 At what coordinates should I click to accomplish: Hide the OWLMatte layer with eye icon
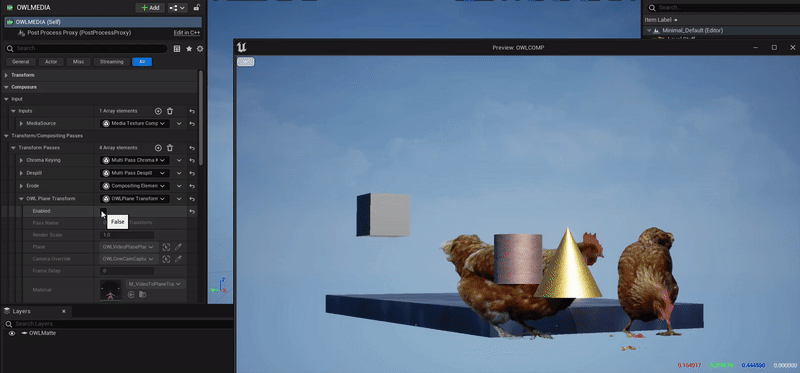point(12,333)
